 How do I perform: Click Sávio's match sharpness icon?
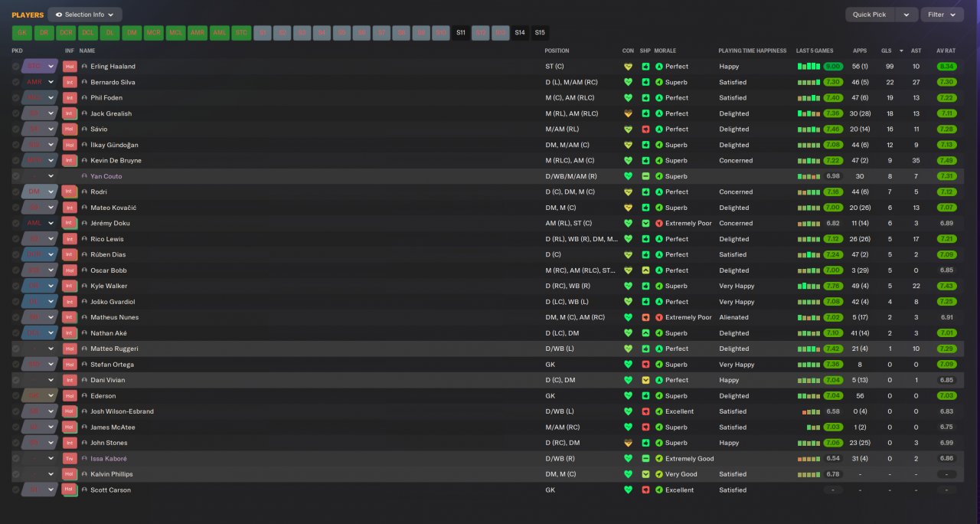click(x=645, y=129)
